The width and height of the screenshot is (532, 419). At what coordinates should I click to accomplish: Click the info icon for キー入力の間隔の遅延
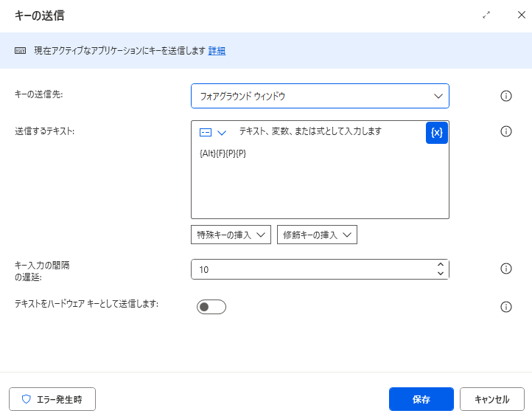(x=505, y=269)
